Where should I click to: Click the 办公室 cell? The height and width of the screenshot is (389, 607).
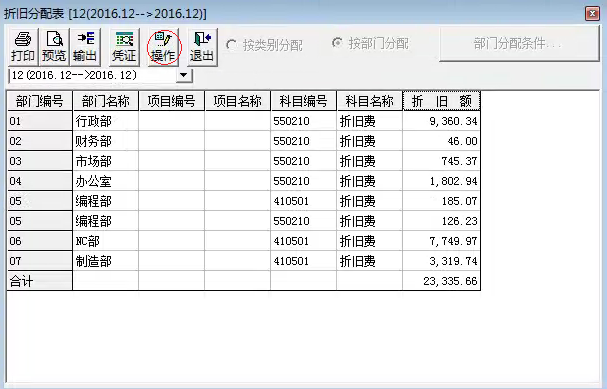pyautogui.click(x=105, y=181)
